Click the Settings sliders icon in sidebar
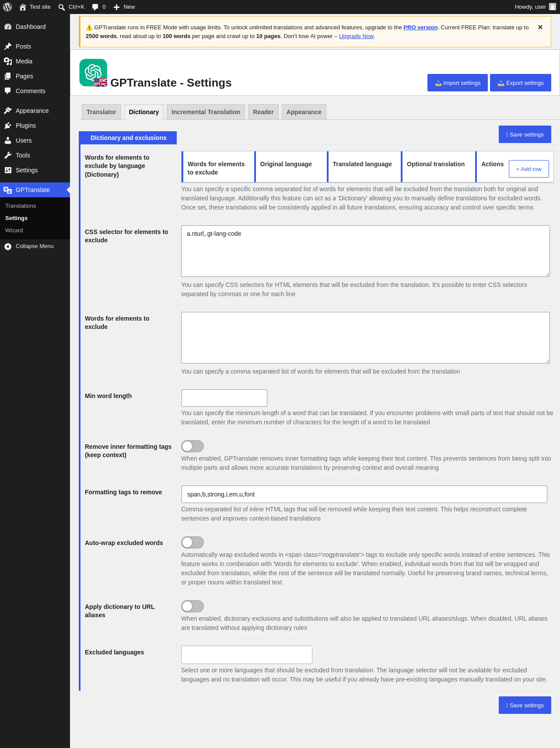560x748 pixels. [8, 170]
